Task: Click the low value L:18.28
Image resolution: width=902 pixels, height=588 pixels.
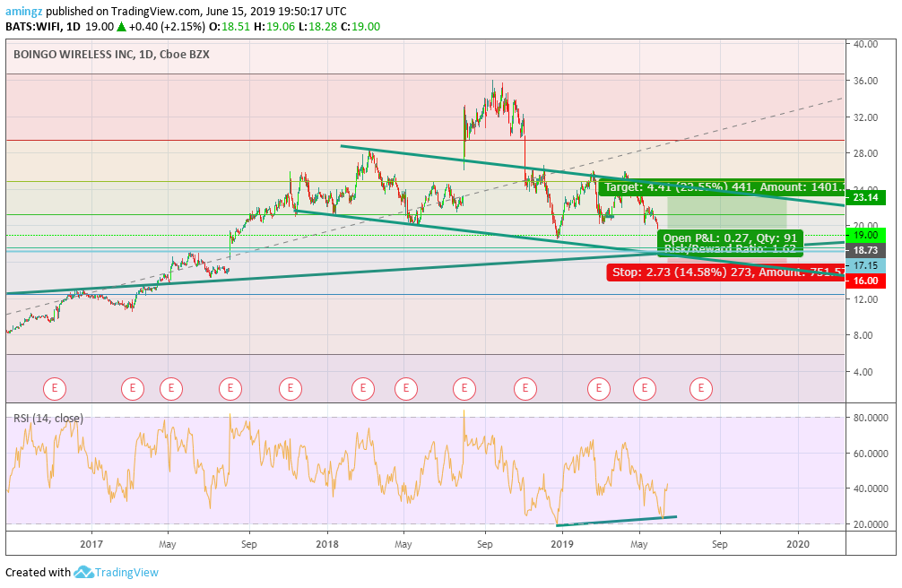Action: pyautogui.click(x=317, y=27)
